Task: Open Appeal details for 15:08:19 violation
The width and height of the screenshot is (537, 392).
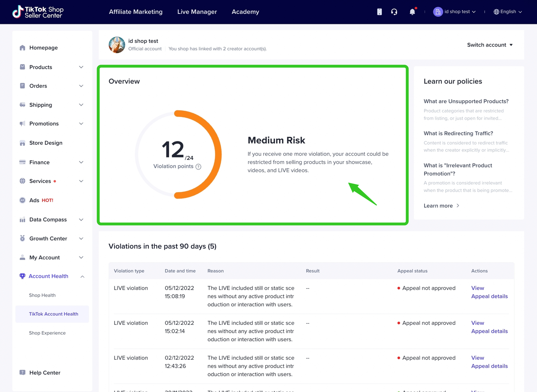Action: [489, 296]
